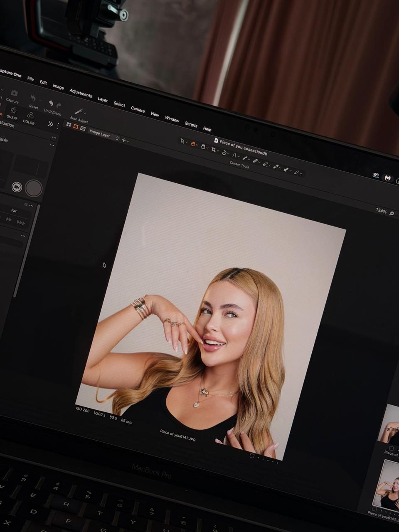Click the 134% zoom value
399x532 pixels.
coord(381,211)
